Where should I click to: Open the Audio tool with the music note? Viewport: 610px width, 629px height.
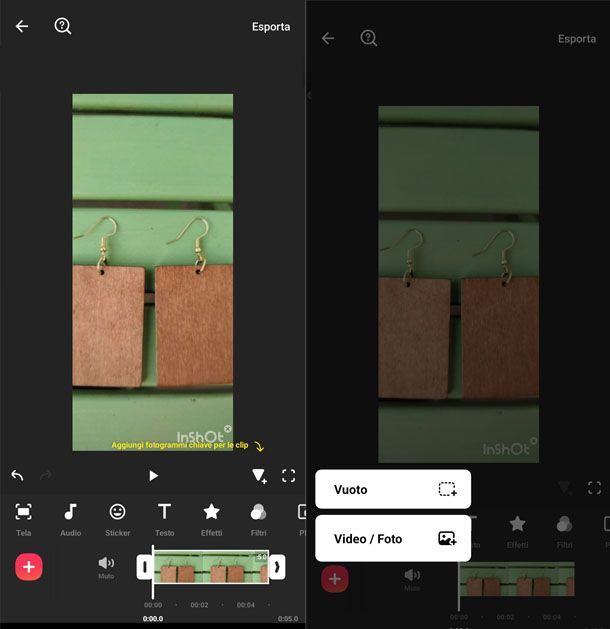70,519
